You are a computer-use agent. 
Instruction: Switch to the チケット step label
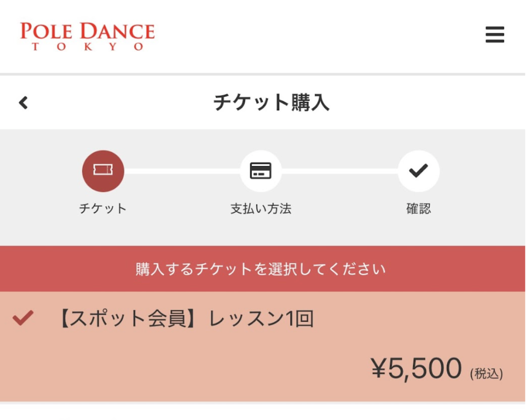tap(103, 209)
